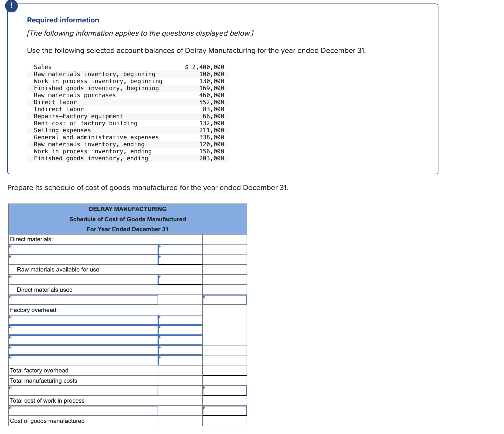Image resolution: width=504 pixels, height=434 pixels.
Task: Click right-column amount field below Total manufacturing costs
Action: (225, 391)
